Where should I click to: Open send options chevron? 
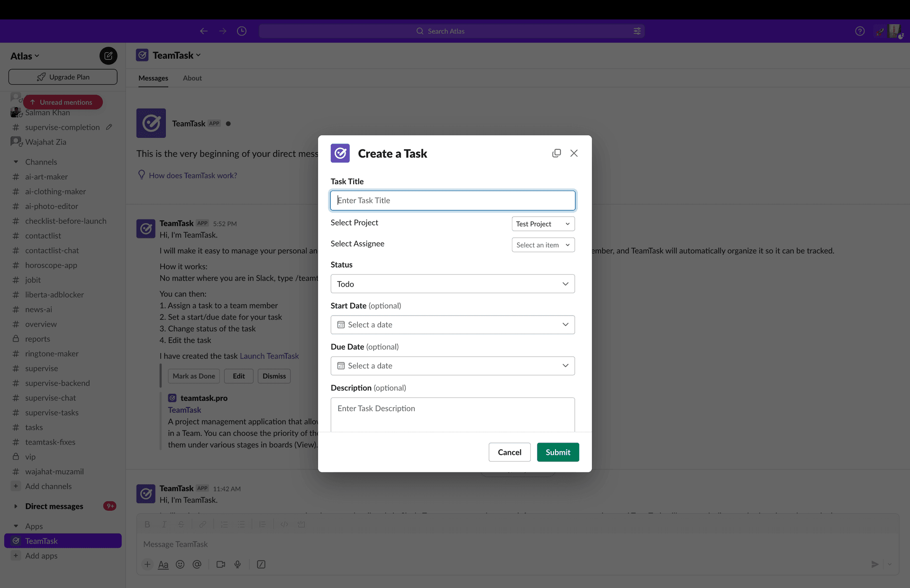click(890, 564)
